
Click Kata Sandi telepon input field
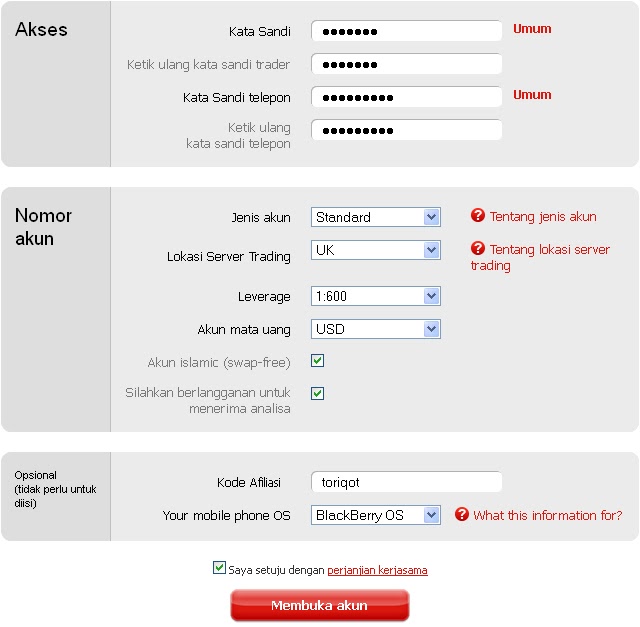[407, 97]
